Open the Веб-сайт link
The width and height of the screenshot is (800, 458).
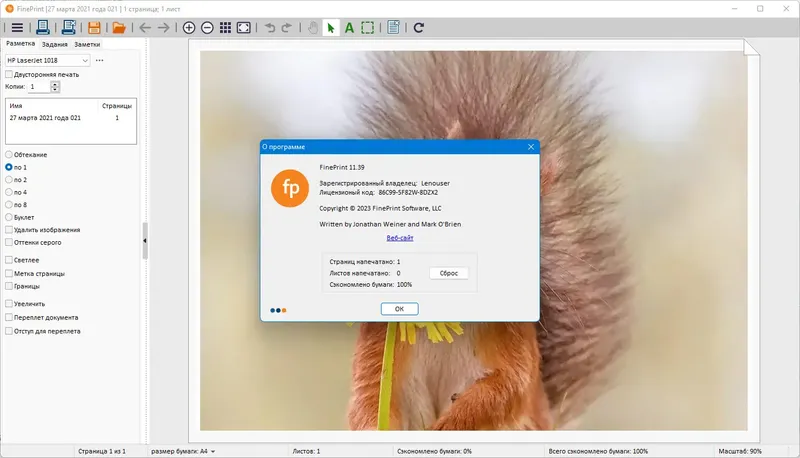[400, 238]
